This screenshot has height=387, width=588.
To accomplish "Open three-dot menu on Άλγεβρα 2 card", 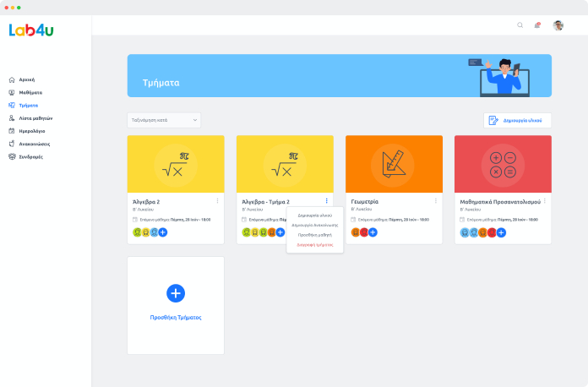I will coord(217,201).
